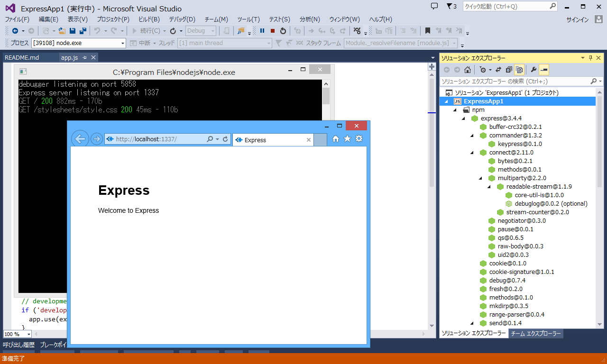
Task: Click the Home icon in Solution Explorer
Action: [x=468, y=70]
